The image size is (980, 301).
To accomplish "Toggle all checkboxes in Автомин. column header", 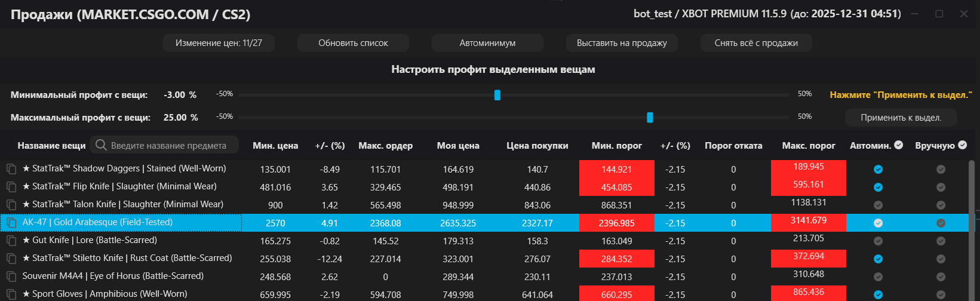I will point(899,145).
